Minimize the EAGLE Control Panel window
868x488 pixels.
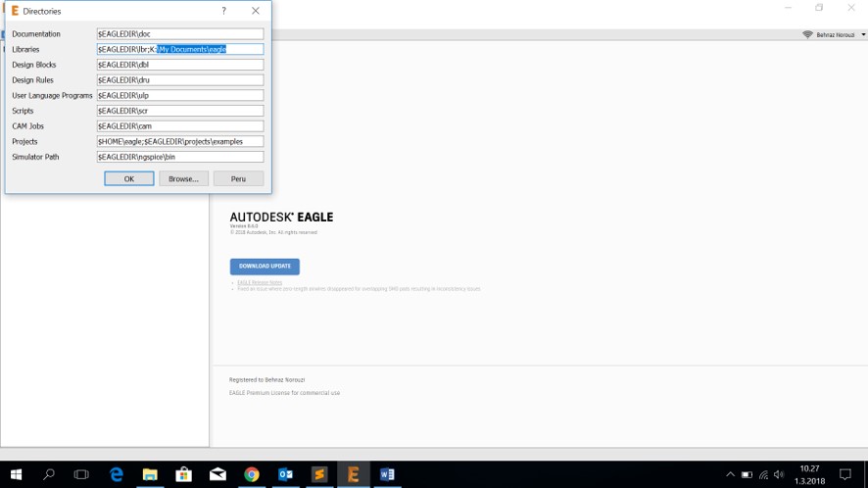(x=788, y=8)
